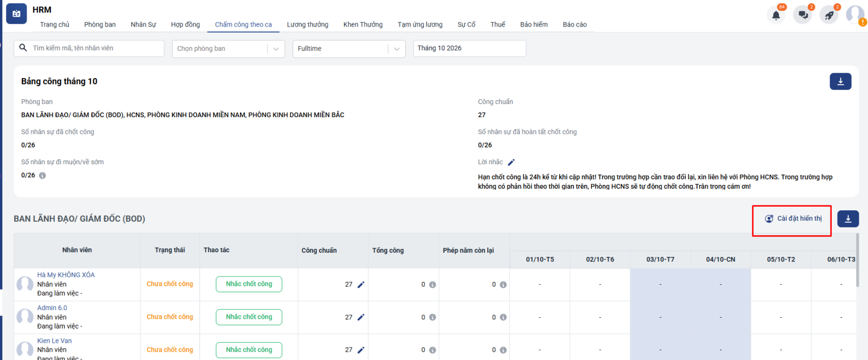Click the rocket icon in header
The image size is (868, 360).
[829, 15]
